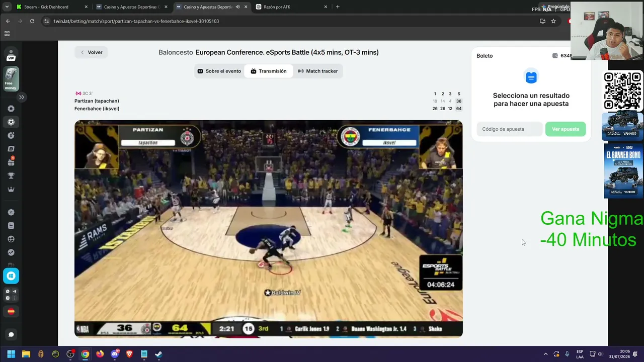The width and height of the screenshot is (644, 362).
Task: Open the gift box bonuses icon with badge
Action: (11, 162)
